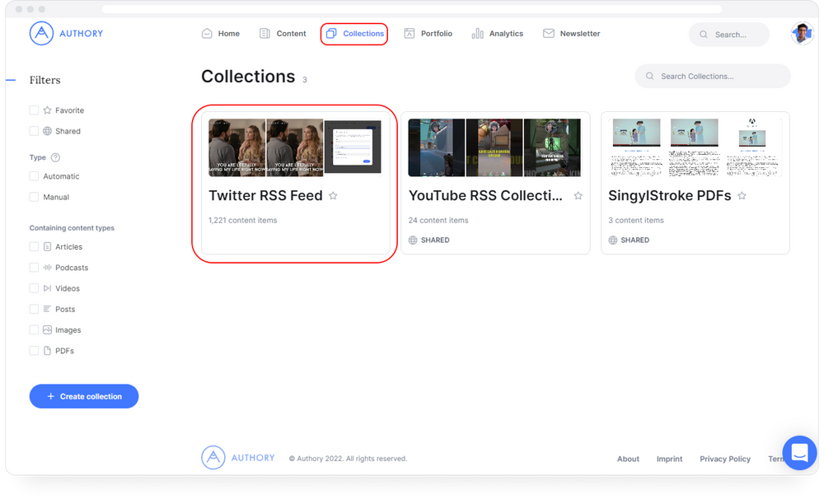Open the Newsletter envelope icon
This screenshot has width=824, height=504.
[x=547, y=33]
